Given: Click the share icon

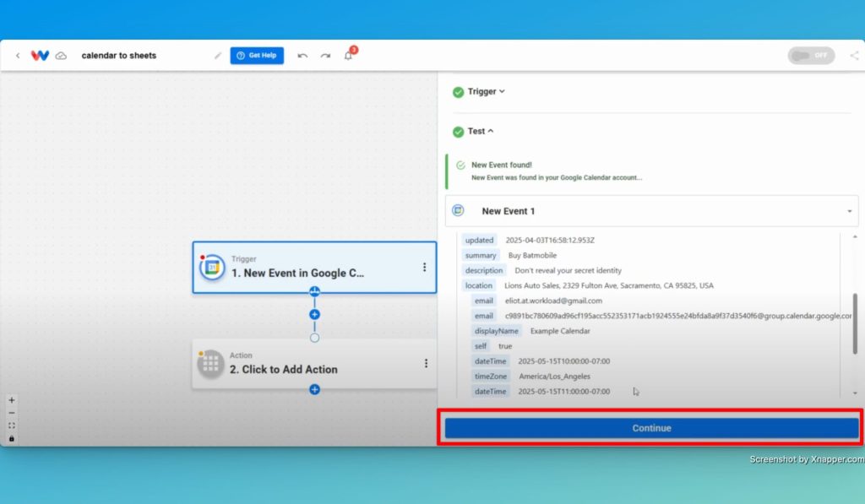Looking at the screenshot, I should (x=854, y=56).
